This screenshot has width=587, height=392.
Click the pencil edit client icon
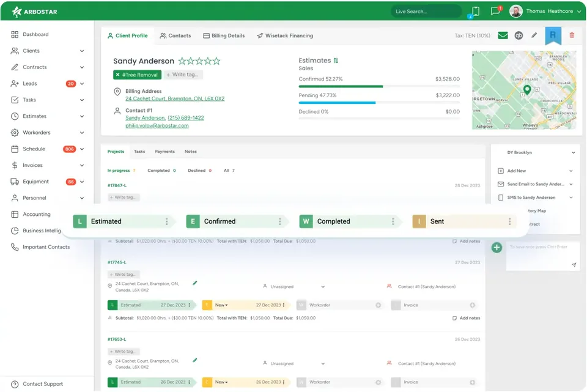point(534,35)
